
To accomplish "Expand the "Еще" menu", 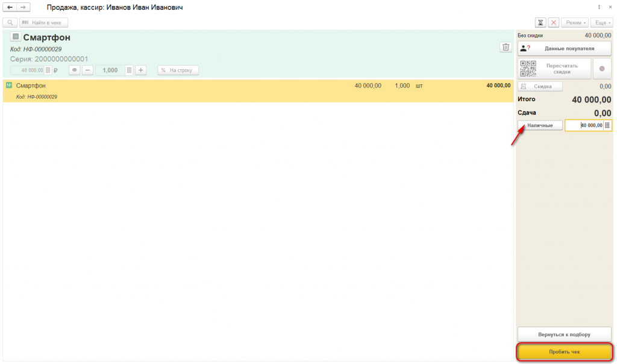I will point(602,23).
